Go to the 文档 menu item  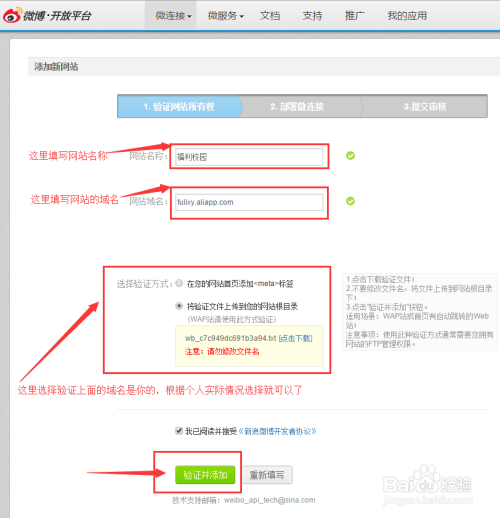tap(270, 16)
